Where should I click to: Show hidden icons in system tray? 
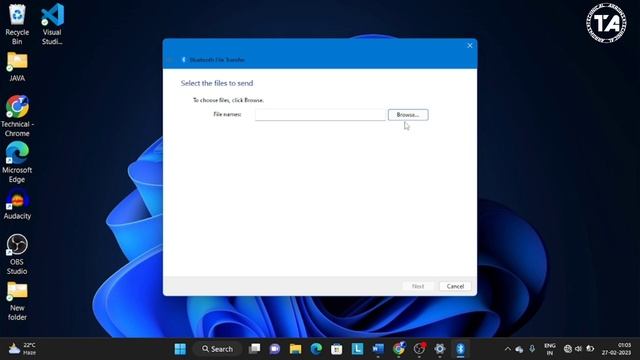(507, 349)
